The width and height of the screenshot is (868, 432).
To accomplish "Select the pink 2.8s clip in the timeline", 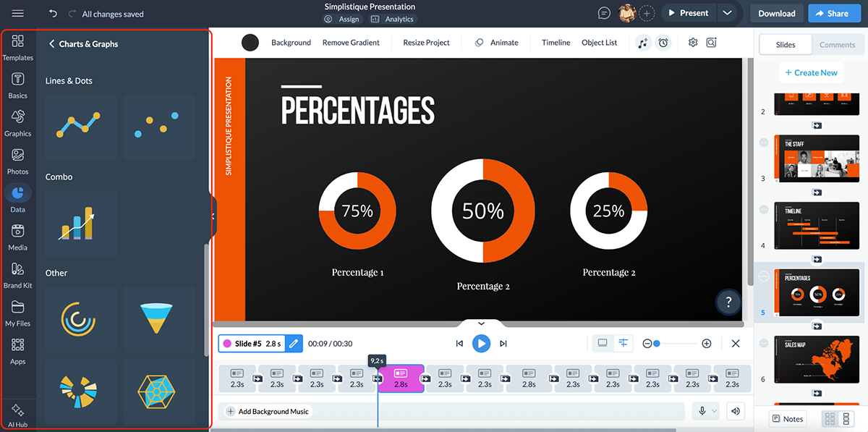I will [401, 378].
